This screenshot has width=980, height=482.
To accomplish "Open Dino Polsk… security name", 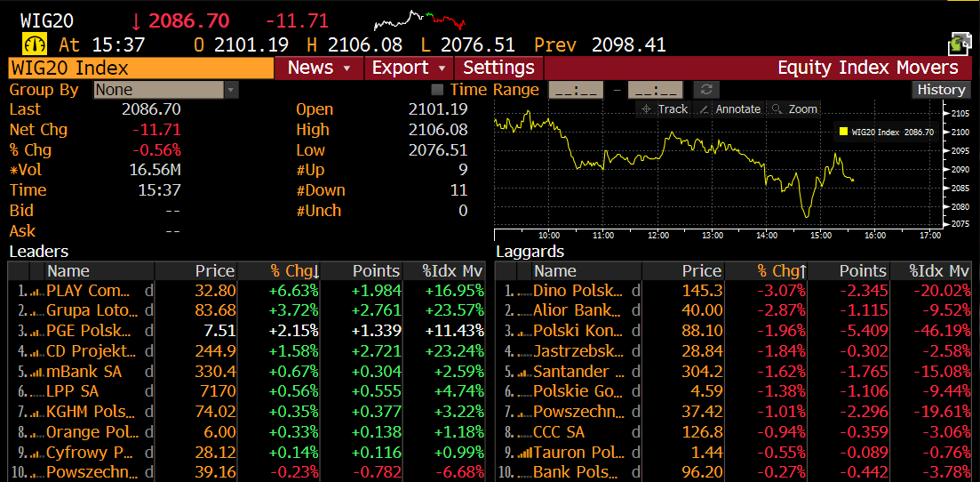I will pos(578,291).
